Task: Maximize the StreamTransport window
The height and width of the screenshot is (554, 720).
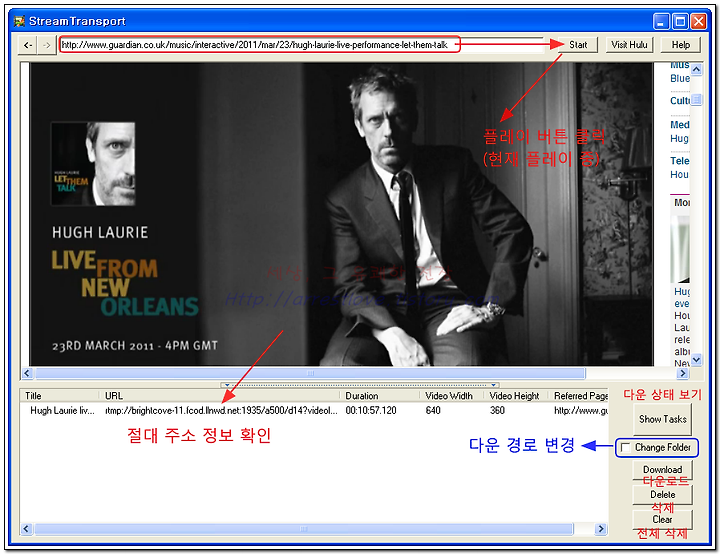Action: click(x=680, y=22)
